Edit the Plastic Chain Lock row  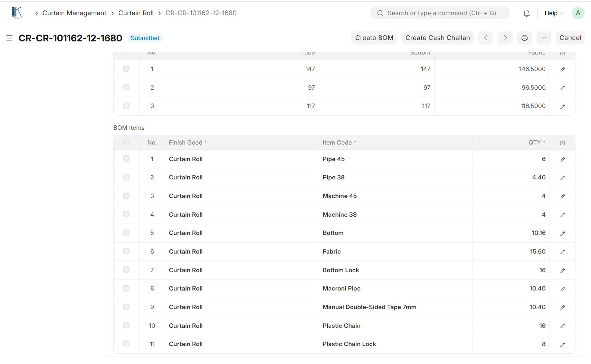pos(562,344)
